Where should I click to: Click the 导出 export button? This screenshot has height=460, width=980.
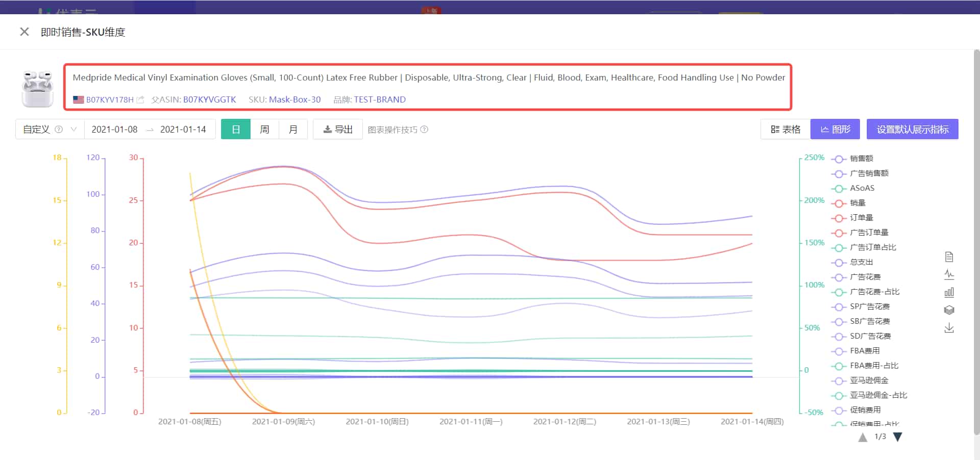click(x=338, y=130)
